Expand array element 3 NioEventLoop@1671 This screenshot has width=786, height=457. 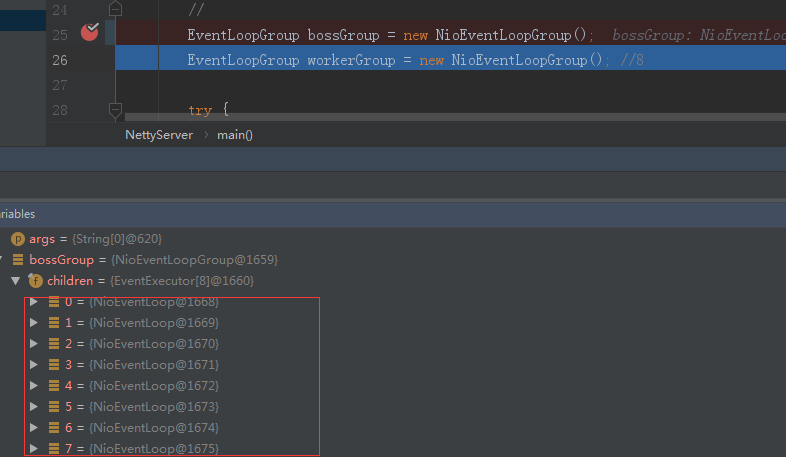coord(34,365)
